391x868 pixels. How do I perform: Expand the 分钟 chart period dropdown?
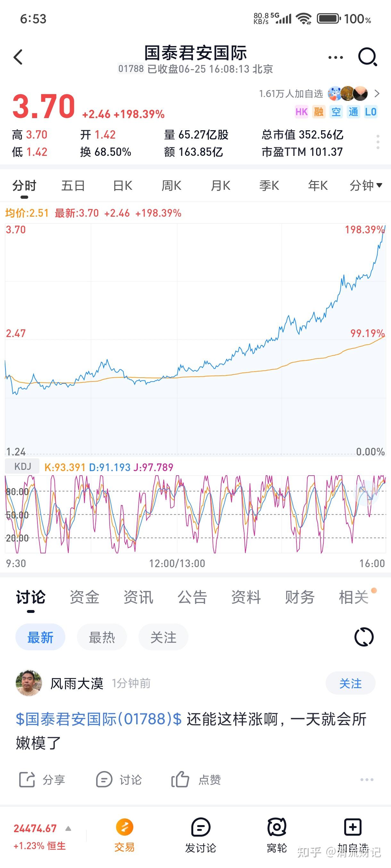(366, 185)
